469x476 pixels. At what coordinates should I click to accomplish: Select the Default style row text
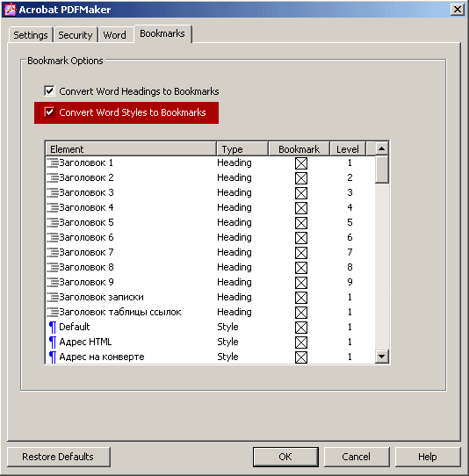point(75,327)
